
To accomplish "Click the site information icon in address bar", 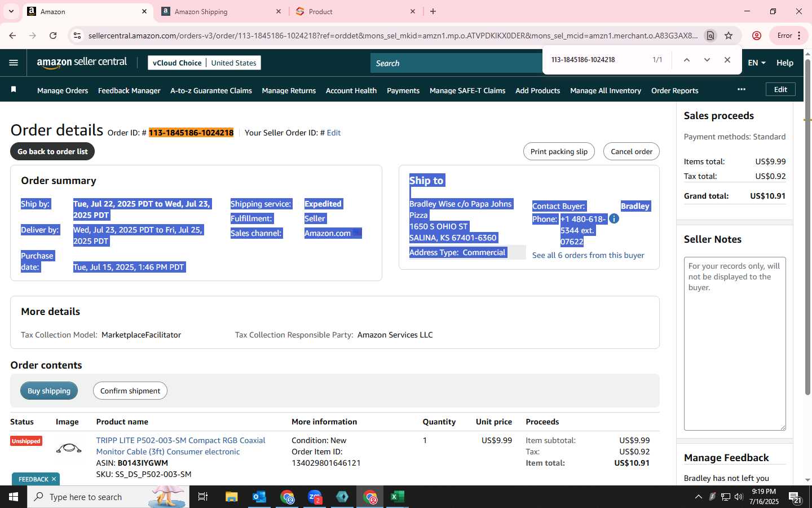I will click(77, 36).
